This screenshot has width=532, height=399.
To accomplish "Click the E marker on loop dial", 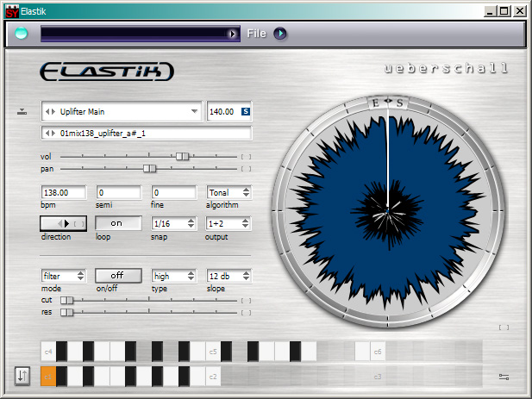I will pos(376,103).
